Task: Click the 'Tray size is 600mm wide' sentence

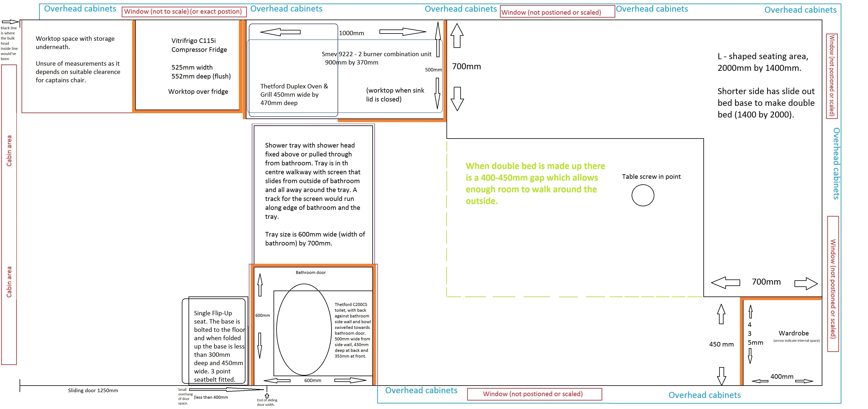Action: [315, 239]
